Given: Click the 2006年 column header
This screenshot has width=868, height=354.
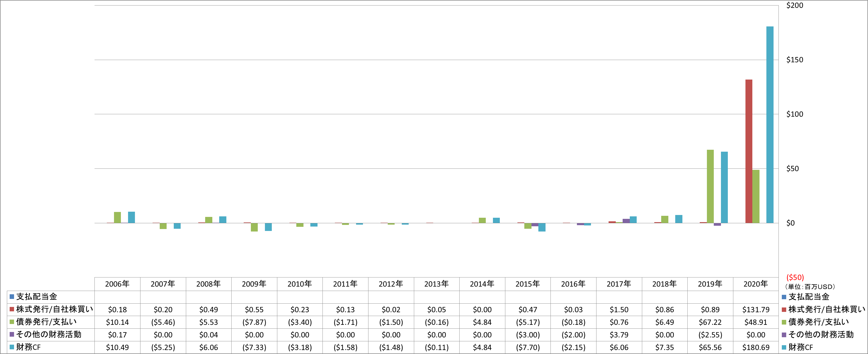Looking at the screenshot, I should [x=117, y=284].
